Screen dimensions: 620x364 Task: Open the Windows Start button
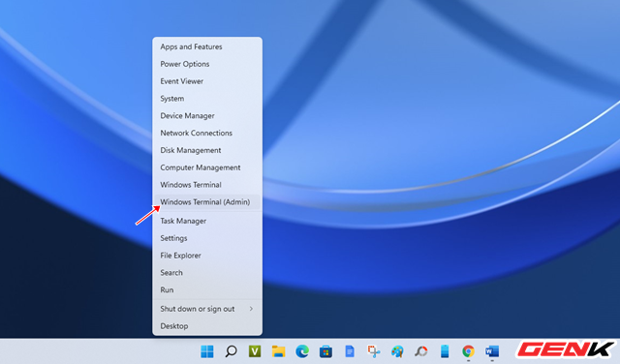[x=207, y=351]
